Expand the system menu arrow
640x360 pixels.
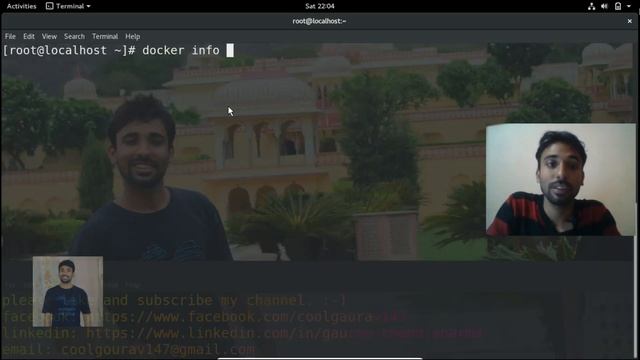click(x=629, y=6)
